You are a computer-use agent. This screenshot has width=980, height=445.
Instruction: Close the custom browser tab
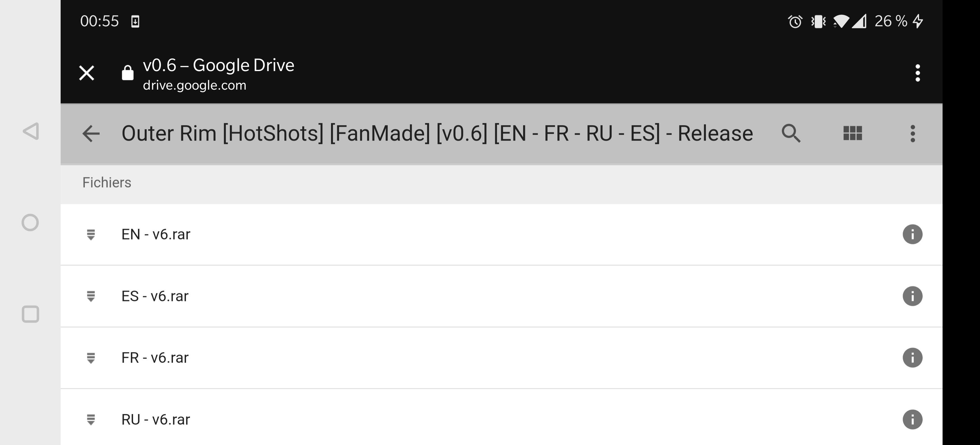[x=87, y=73]
